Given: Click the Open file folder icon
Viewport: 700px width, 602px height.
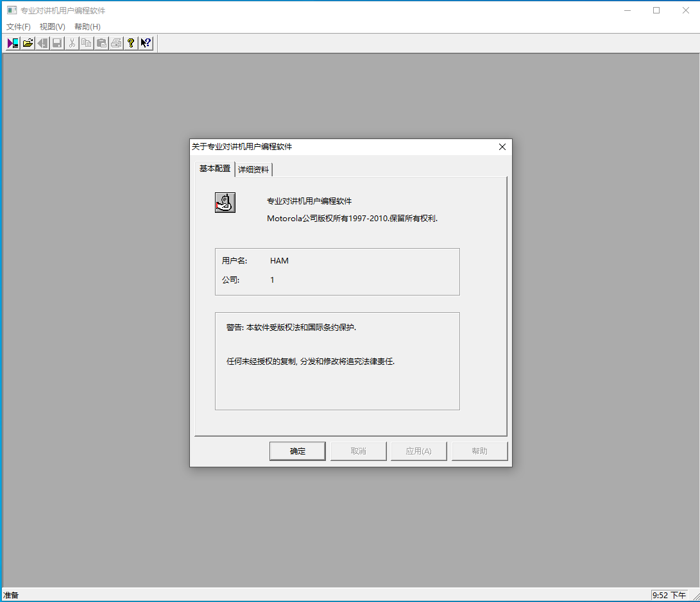Looking at the screenshot, I should (28, 43).
